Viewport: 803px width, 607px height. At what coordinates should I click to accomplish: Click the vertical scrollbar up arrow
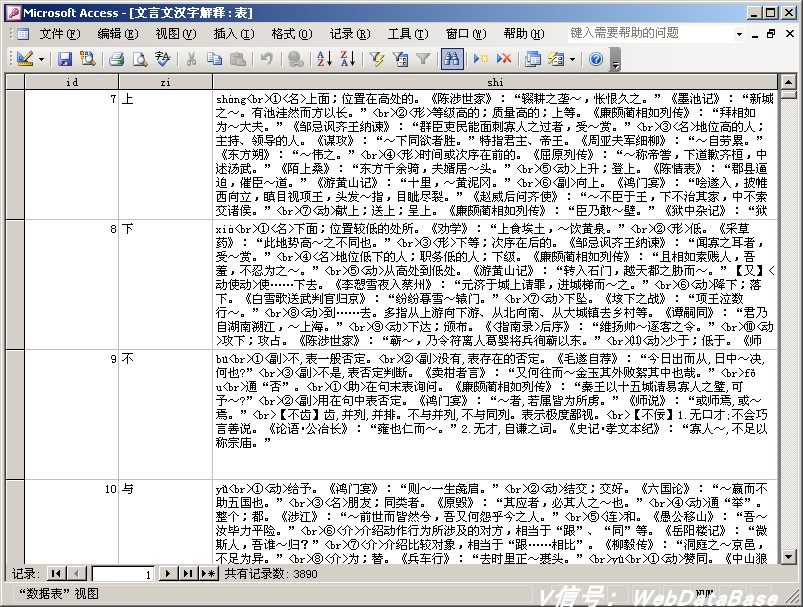(788, 81)
